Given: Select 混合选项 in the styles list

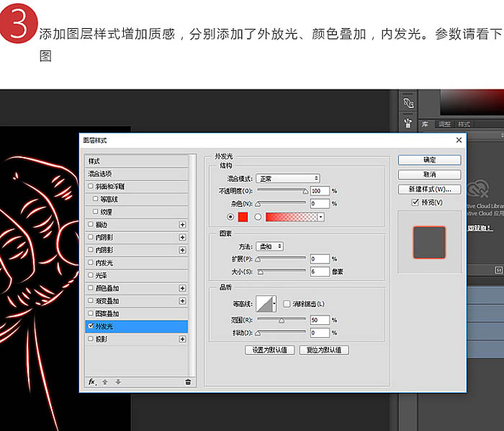Looking at the screenshot, I should pyautogui.click(x=101, y=174).
